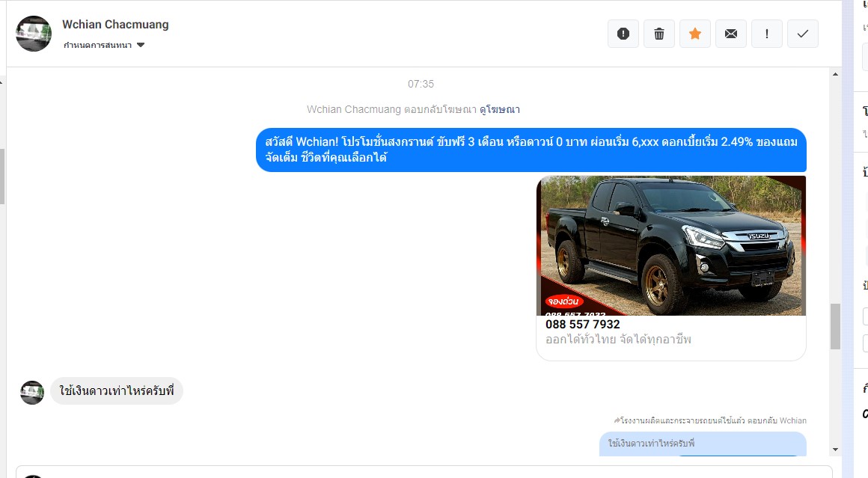Click the 07:35 timestamp
The height and width of the screenshot is (478, 868).
(421, 84)
